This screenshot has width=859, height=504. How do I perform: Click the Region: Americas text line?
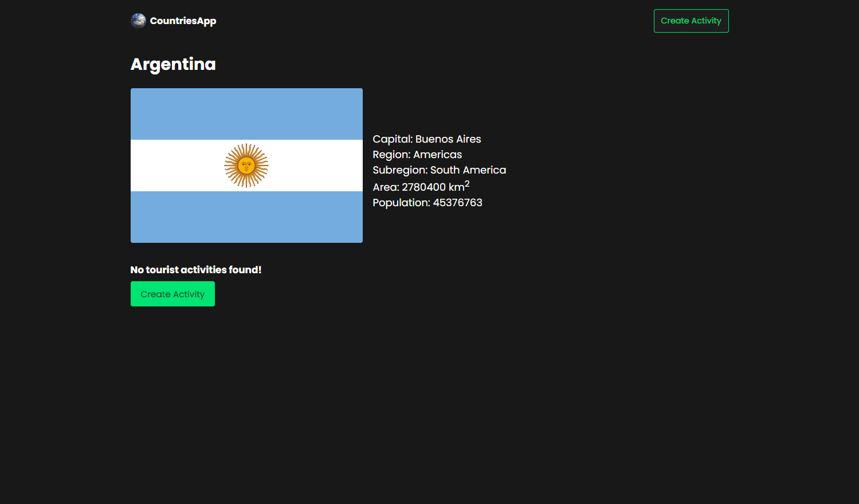click(417, 154)
